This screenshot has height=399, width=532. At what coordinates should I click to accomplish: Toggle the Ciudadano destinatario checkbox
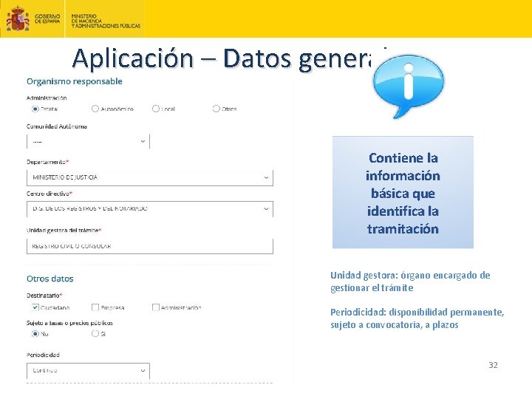click(35, 307)
